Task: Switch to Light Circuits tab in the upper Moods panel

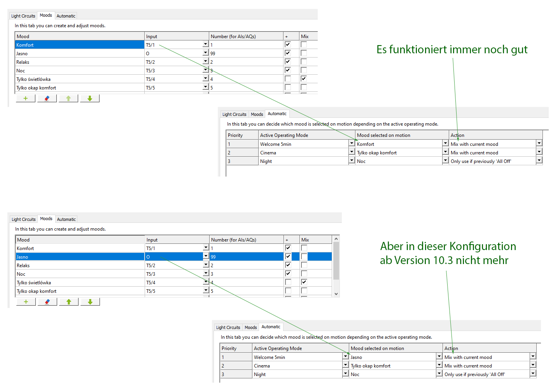Action: [23, 16]
